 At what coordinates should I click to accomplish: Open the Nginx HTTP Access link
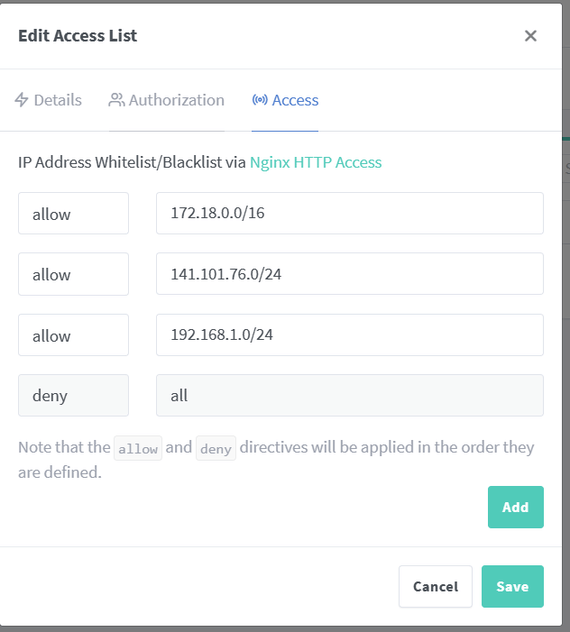click(316, 162)
